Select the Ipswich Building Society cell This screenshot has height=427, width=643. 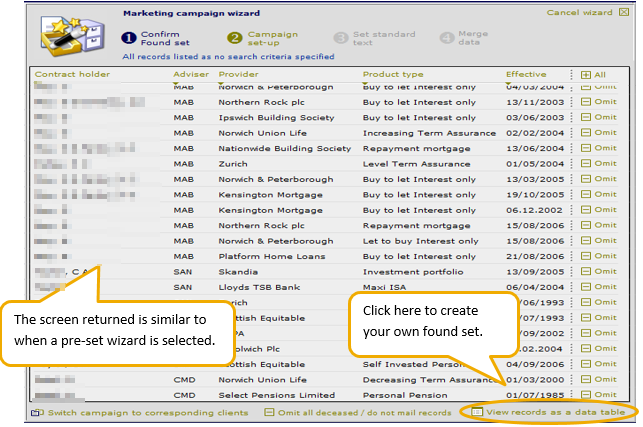pos(276,118)
